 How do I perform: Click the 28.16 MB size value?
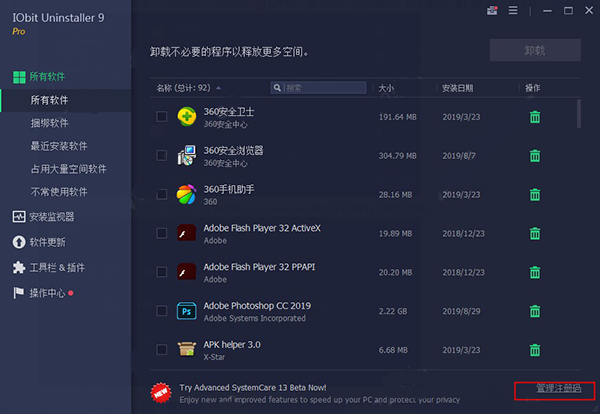[x=395, y=195]
